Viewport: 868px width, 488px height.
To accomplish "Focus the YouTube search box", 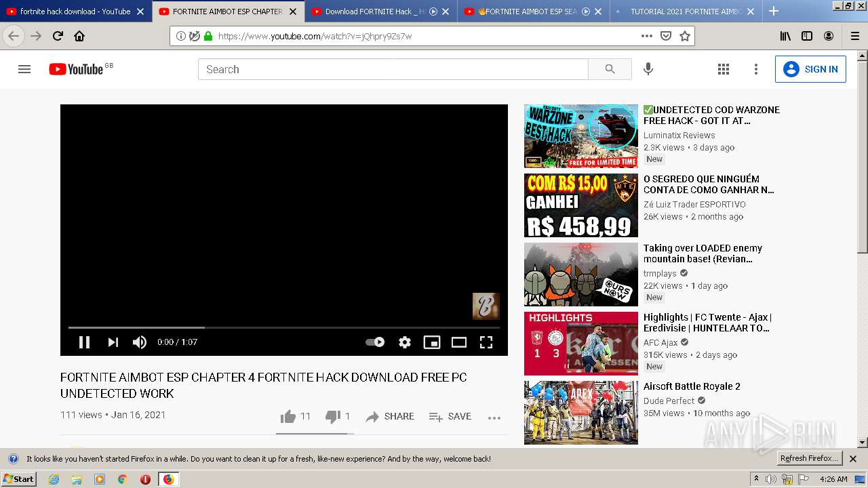I will (x=393, y=69).
